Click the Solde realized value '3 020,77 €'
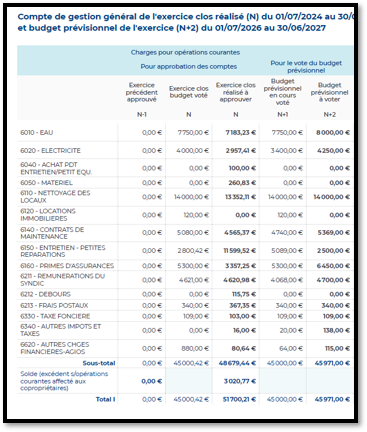 (x=240, y=381)
